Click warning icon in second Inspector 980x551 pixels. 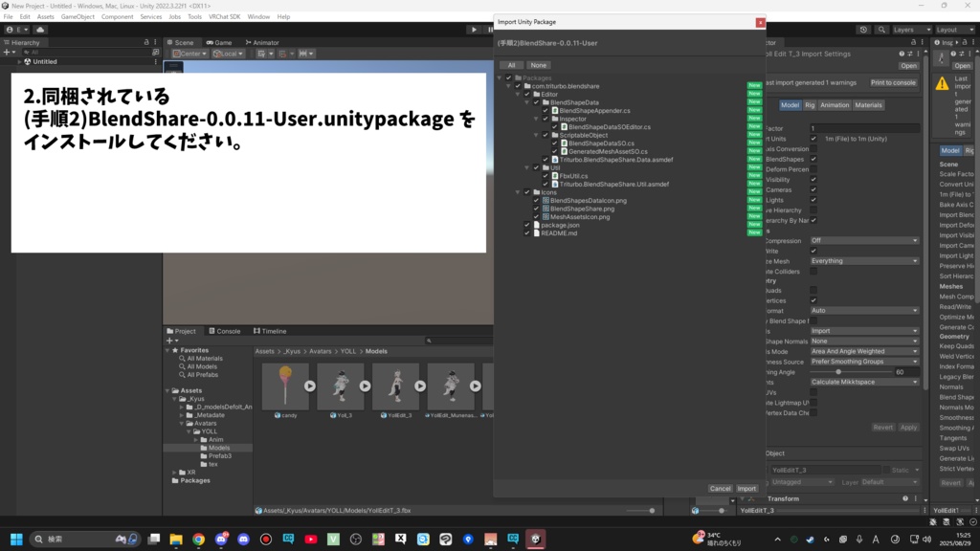[942, 84]
